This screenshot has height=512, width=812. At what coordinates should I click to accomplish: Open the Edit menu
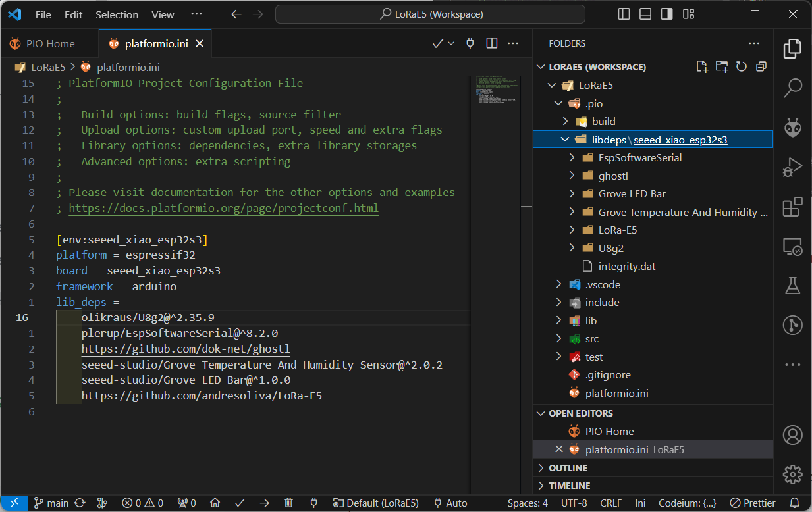74,14
